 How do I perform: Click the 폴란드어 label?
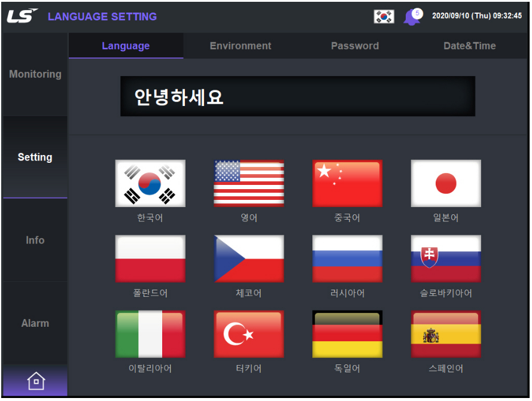pos(150,293)
